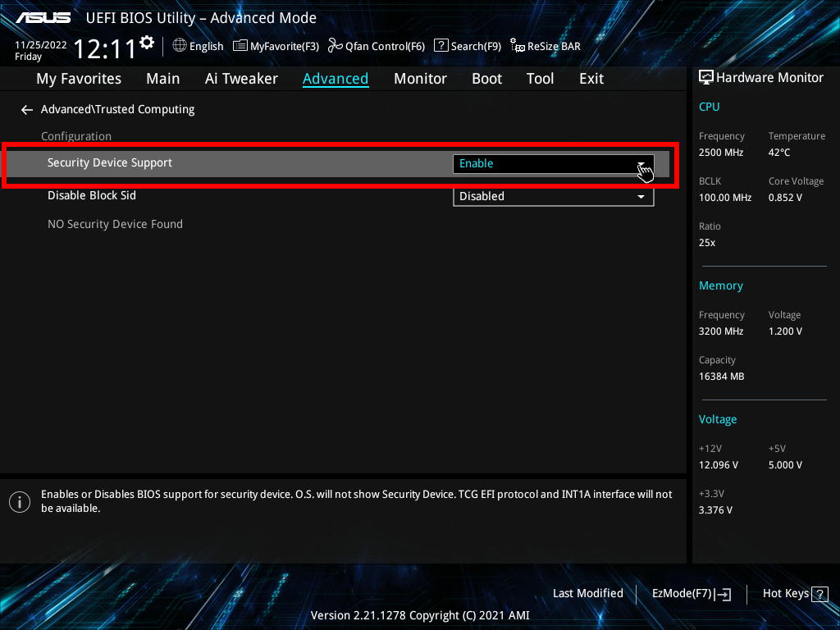Click the date 11/25/2022
Viewport: 840px width, 630px height.
(x=41, y=45)
